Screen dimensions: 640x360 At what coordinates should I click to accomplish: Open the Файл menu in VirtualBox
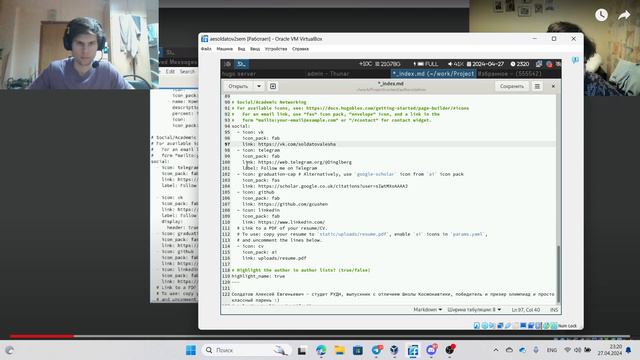point(206,49)
